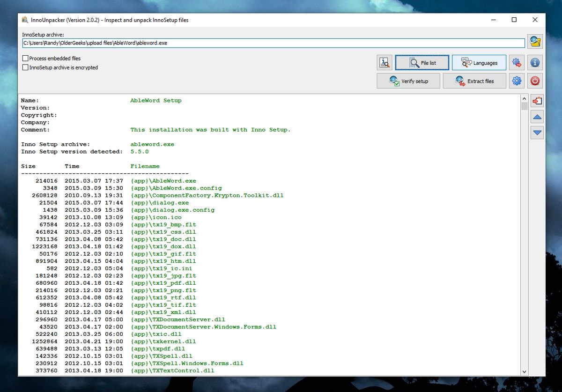This screenshot has width=562, height=392.
Task: Click the 'Comment:' label in the output
Action: (x=36, y=130)
